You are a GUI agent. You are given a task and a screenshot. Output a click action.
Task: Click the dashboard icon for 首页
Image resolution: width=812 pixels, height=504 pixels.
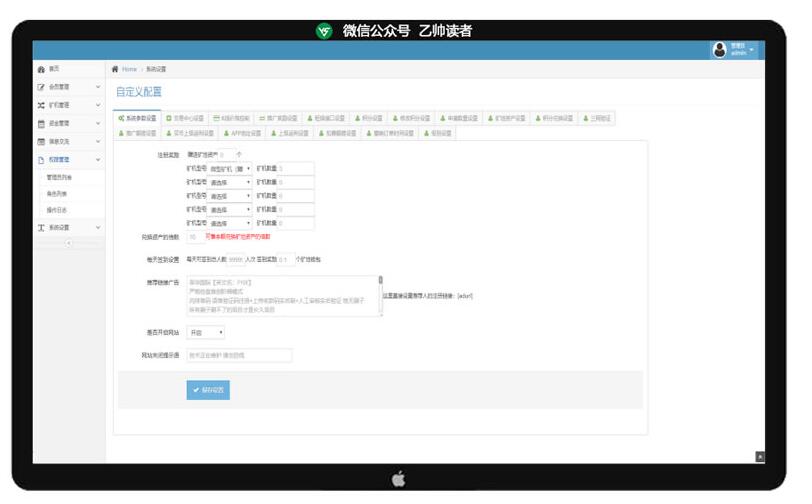pyautogui.click(x=41, y=69)
